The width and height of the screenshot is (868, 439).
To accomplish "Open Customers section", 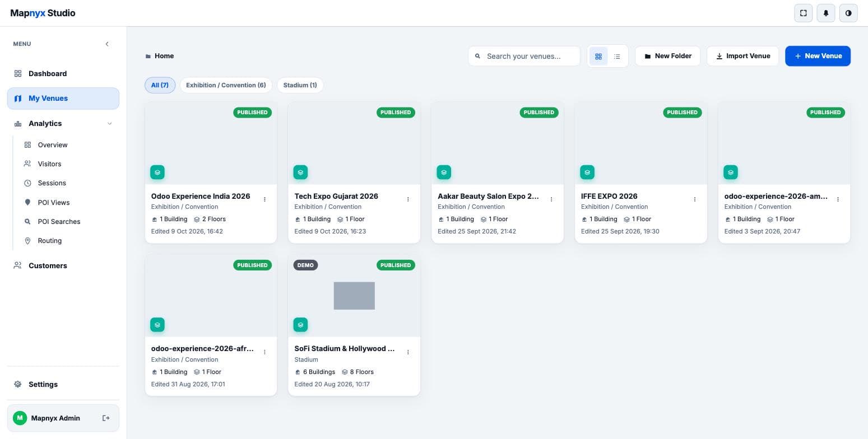I will [x=63, y=265].
